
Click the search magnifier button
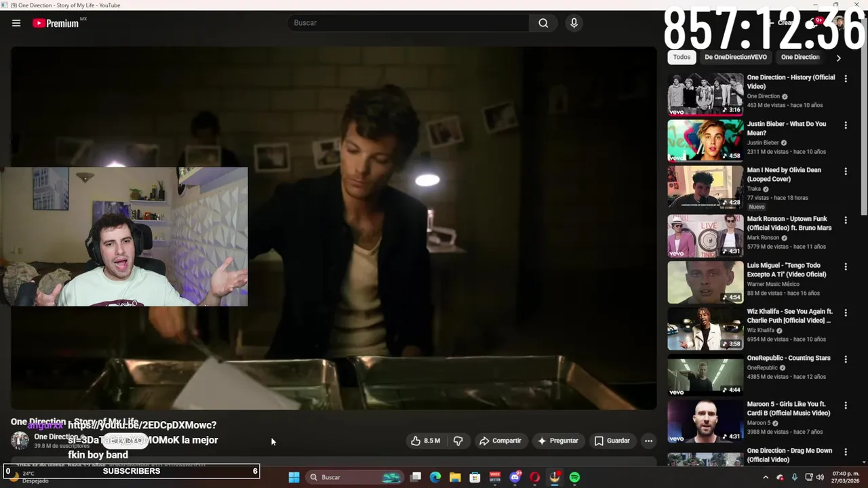point(543,23)
